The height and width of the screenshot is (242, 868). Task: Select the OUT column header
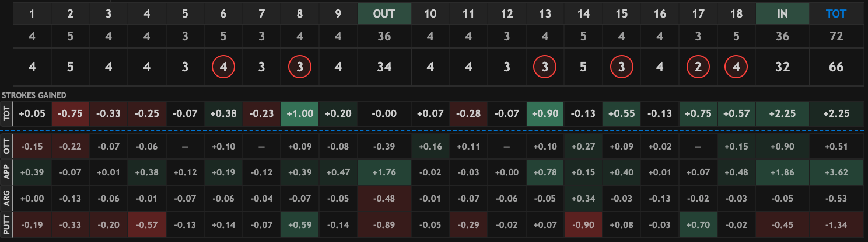pyautogui.click(x=384, y=14)
